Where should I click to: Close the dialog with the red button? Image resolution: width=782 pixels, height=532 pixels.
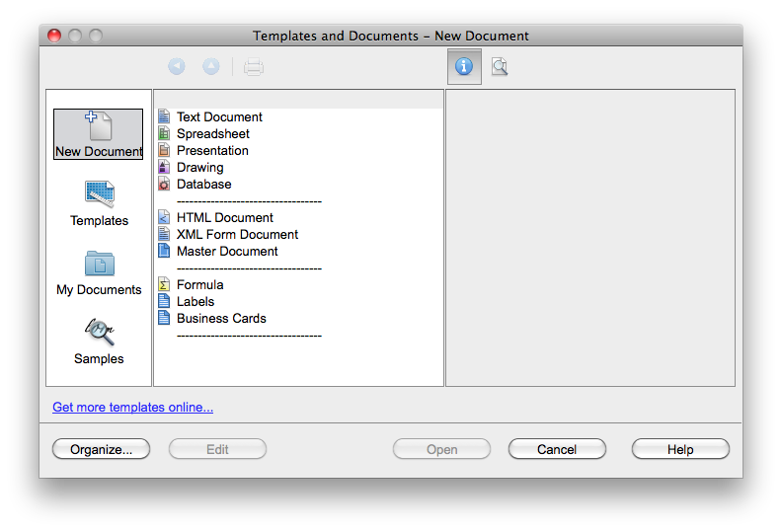tap(54, 36)
